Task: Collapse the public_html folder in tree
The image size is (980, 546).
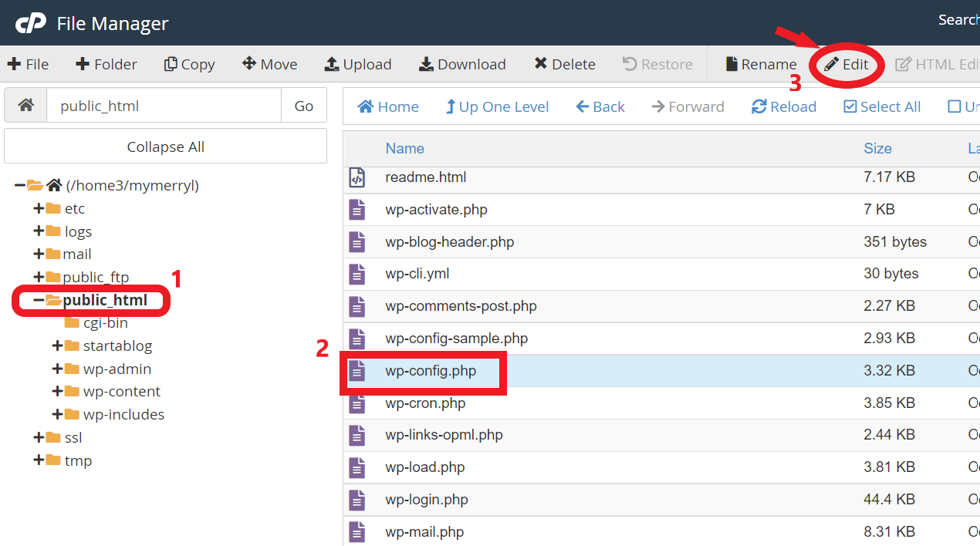Action: pos(39,300)
